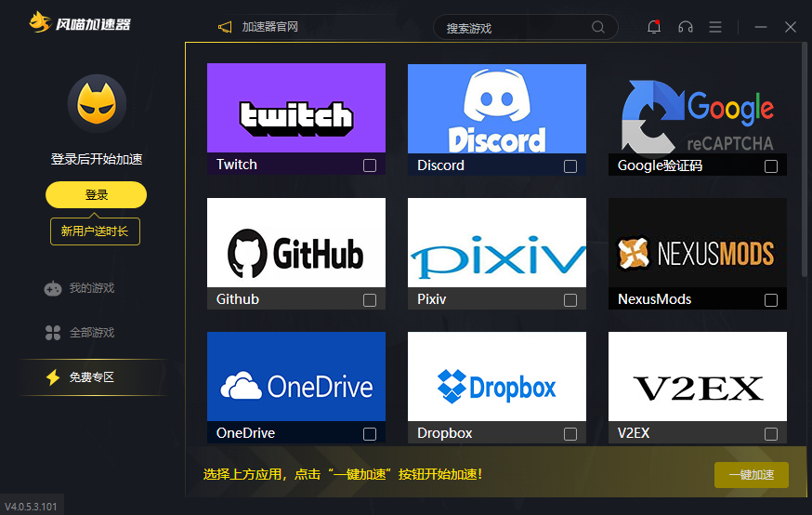Click the search magnifier icon
812x515 pixels.
[x=599, y=27]
